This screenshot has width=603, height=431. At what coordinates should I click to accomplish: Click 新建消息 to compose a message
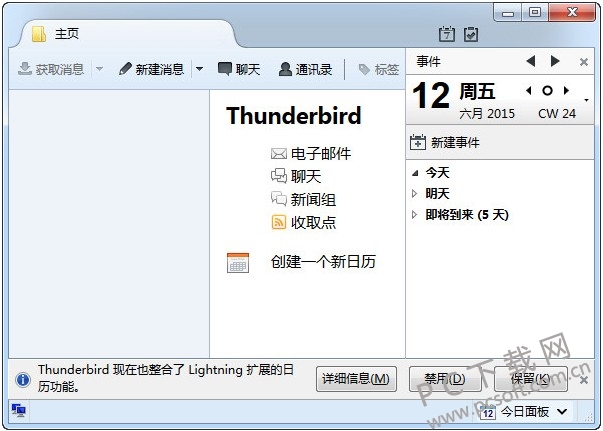pyautogui.click(x=151, y=69)
